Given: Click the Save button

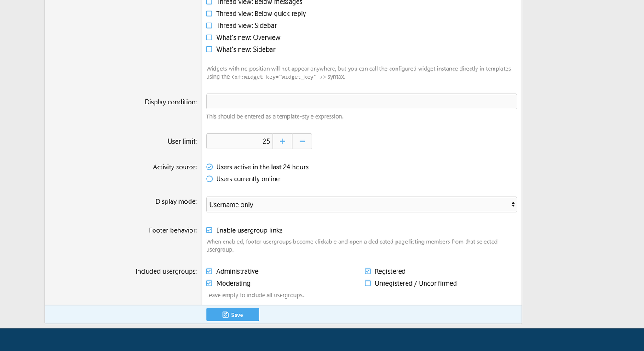Looking at the screenshot, I should point(232,315).
